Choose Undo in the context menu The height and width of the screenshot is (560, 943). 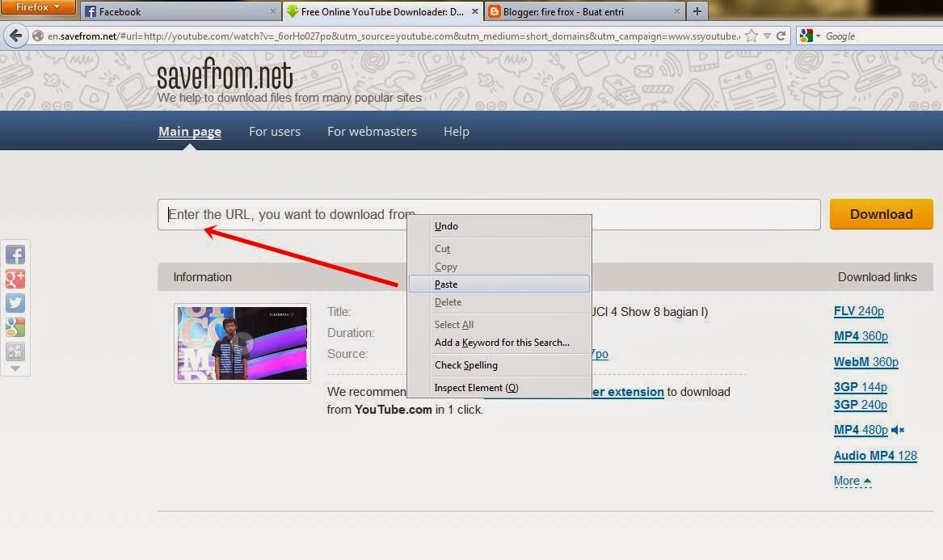[499, 226]
